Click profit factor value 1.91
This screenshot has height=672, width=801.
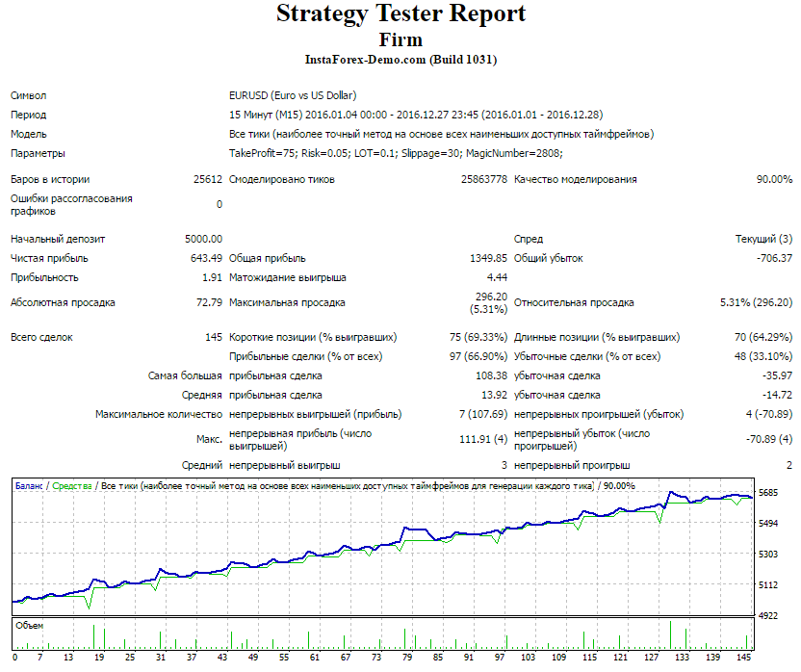(213, 278)
